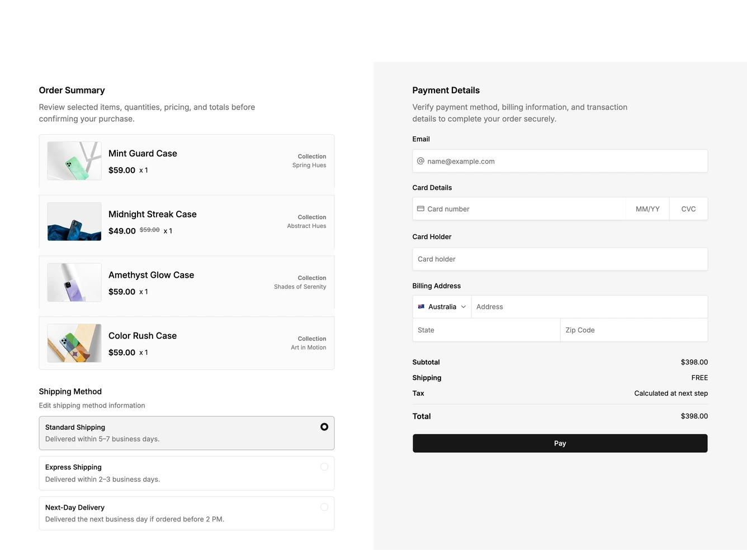Click the credit card icon
The height and width of the screenshot is (560, 747).
click(x=420, y=208)
